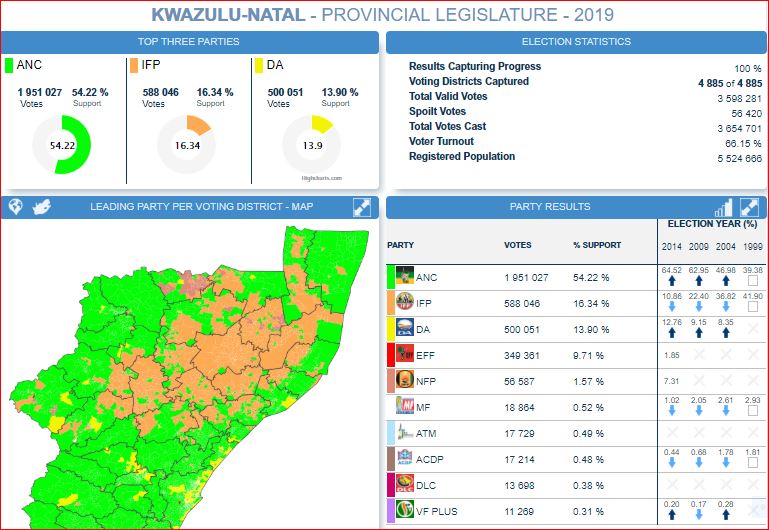The image size is (769, 530).
Task: Click the DA party logo in results
Action: click(406, 329)
